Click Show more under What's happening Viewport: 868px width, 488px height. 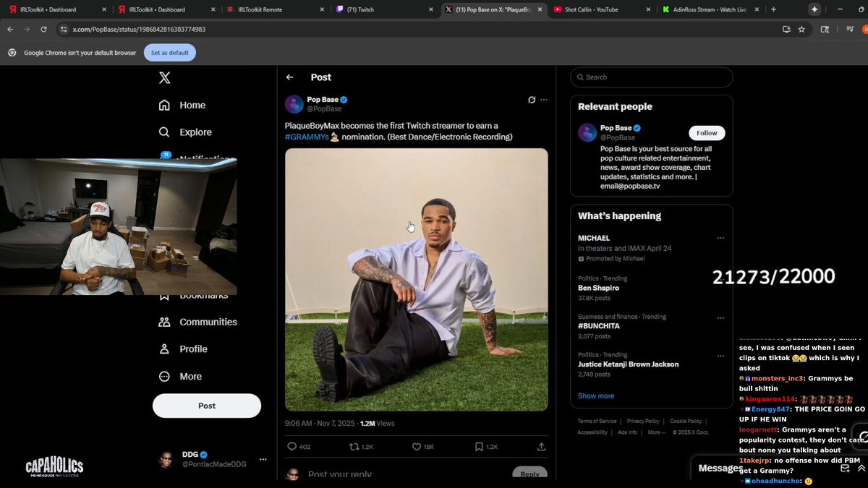[596, 396]
